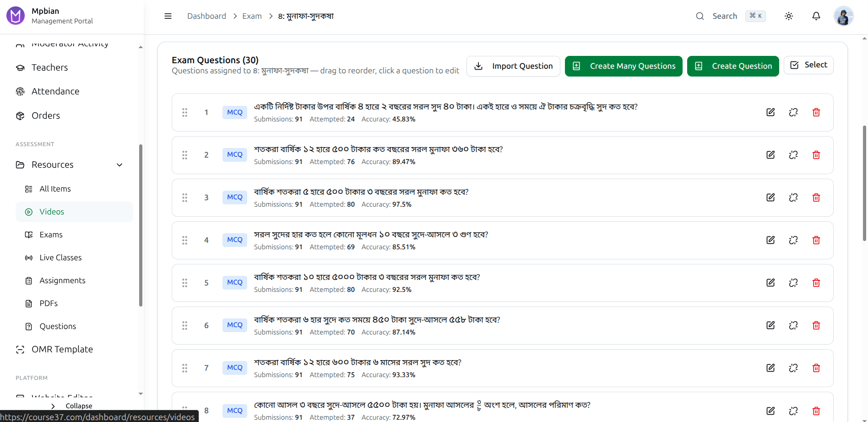Open Questions in sidebar
The height and width of the screenshot is (422, 868).
(x=74, y=326)
